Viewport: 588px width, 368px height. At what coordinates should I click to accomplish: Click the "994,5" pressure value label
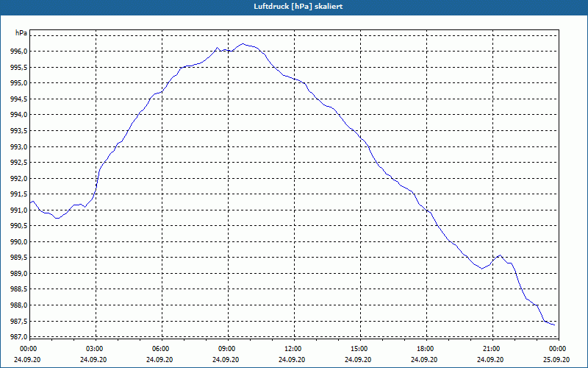coord(21,99)
